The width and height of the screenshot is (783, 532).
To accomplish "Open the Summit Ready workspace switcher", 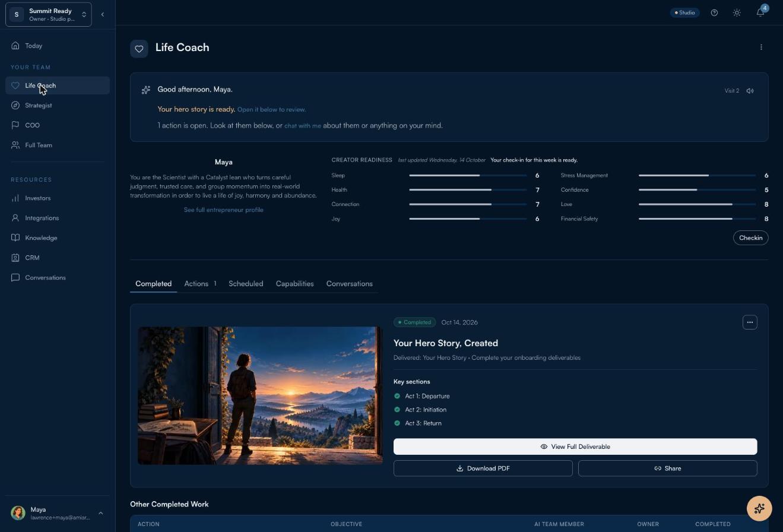I will (49, 14).
